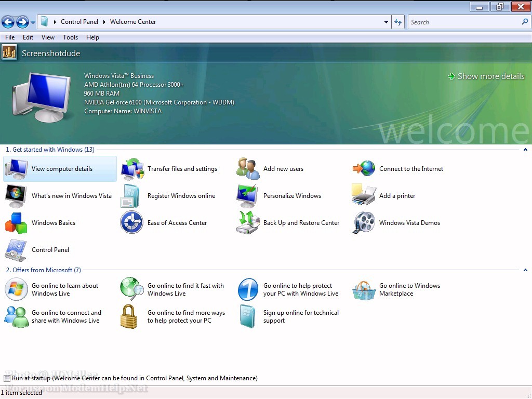Click the Back navigation arrow

point(8,22)
